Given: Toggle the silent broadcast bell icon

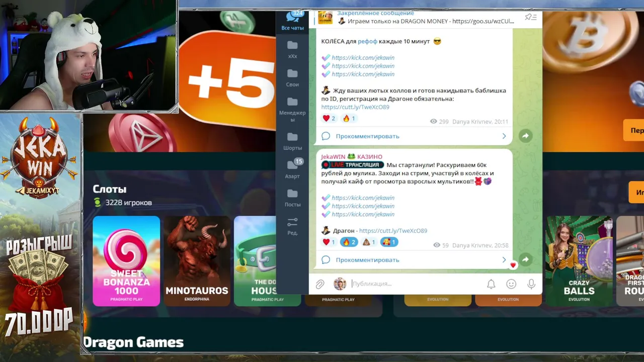Looking at the screenshot, I should click(491, 284).
